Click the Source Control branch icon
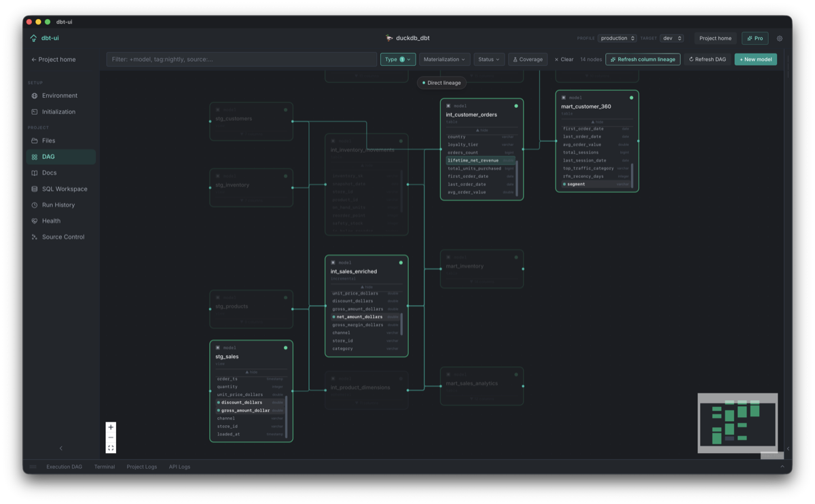815x504 pixels. 35,237
